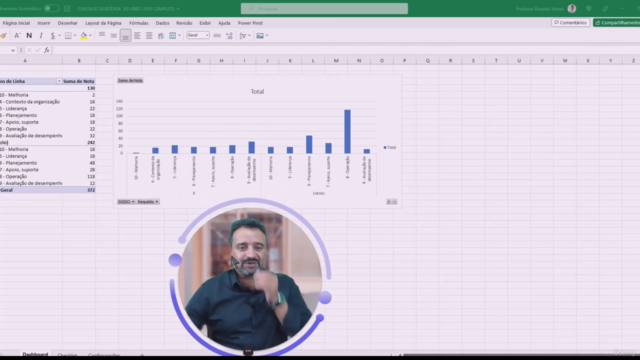Click the yellow fill color bucket
The width and height of the screenshot is (640, 360).
click(84, 36)
